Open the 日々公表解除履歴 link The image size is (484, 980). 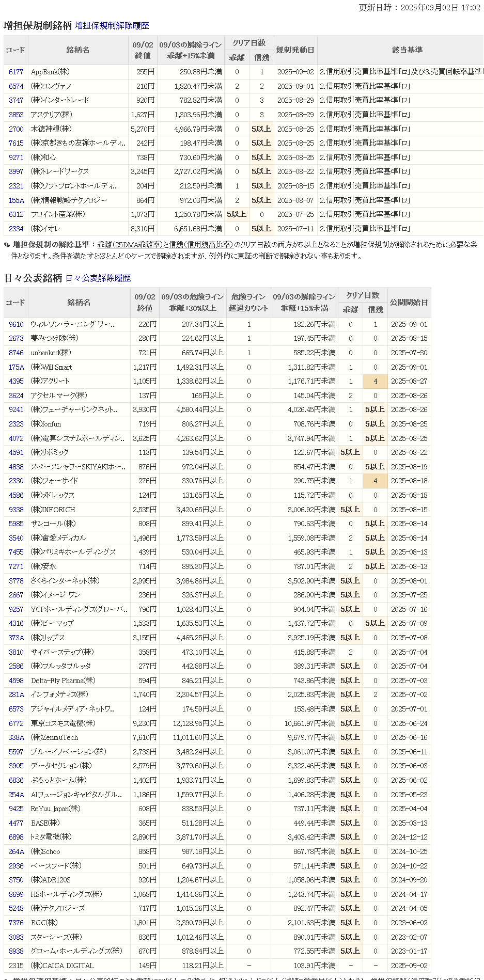(x=98, y=278)
